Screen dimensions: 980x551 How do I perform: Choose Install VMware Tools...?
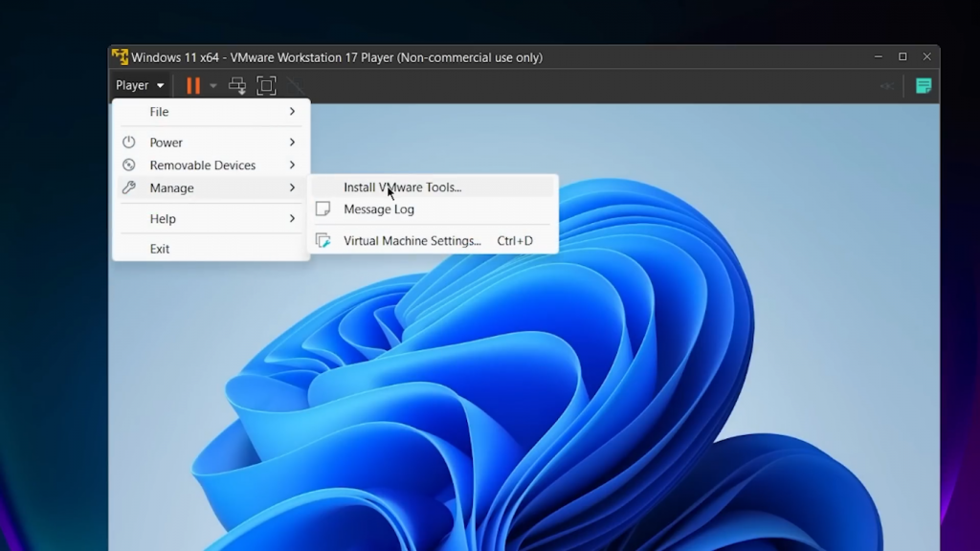(432, 187)
